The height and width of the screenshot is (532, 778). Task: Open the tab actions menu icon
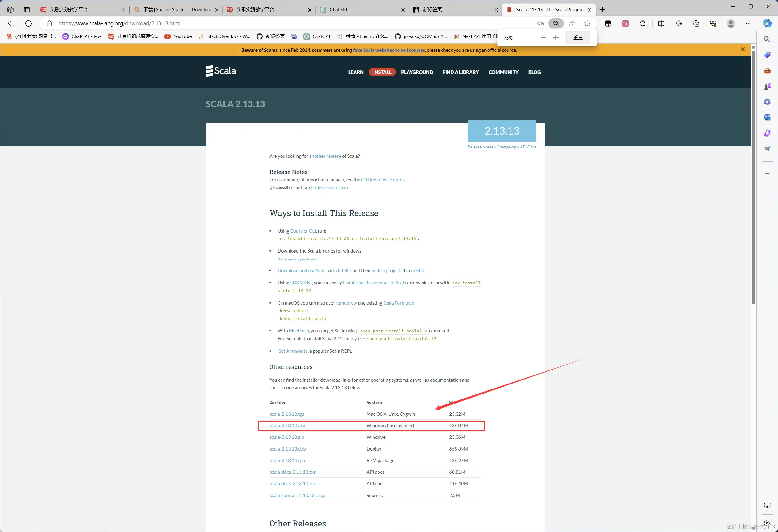[x=27, y=10]
